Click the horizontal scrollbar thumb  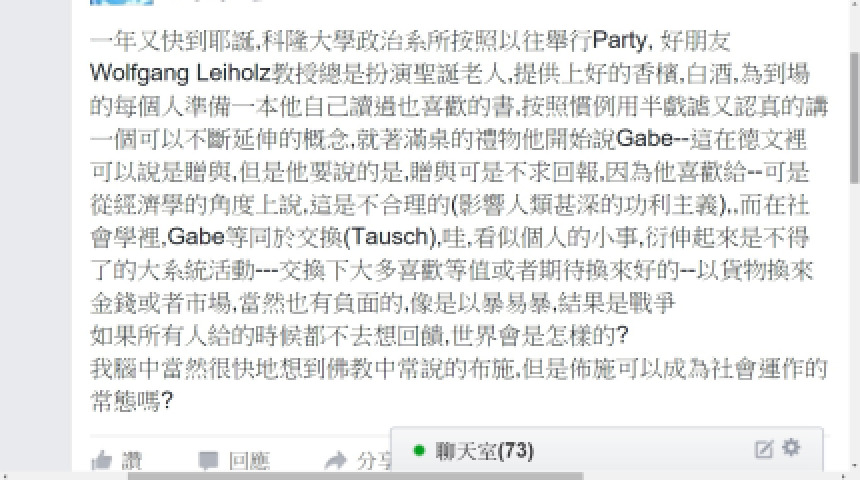pyautogui.click(x=355, y=476)
